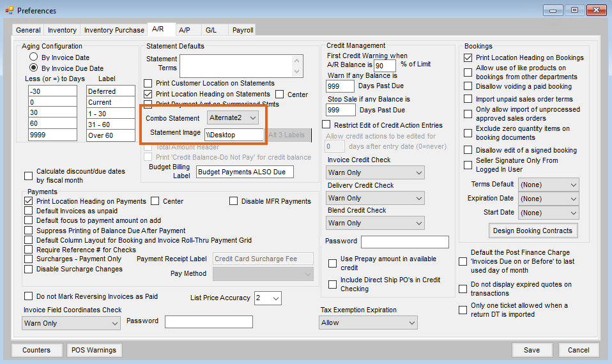Click the Counters button
Image resolution: width=612 pixels, height=364 pixels.
click(x=36, y=350)
